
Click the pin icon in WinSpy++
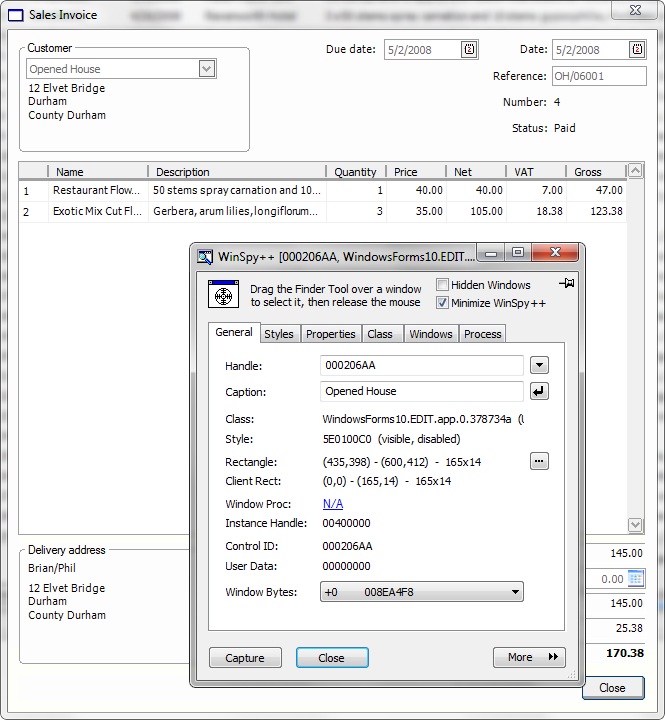point(567,284)
